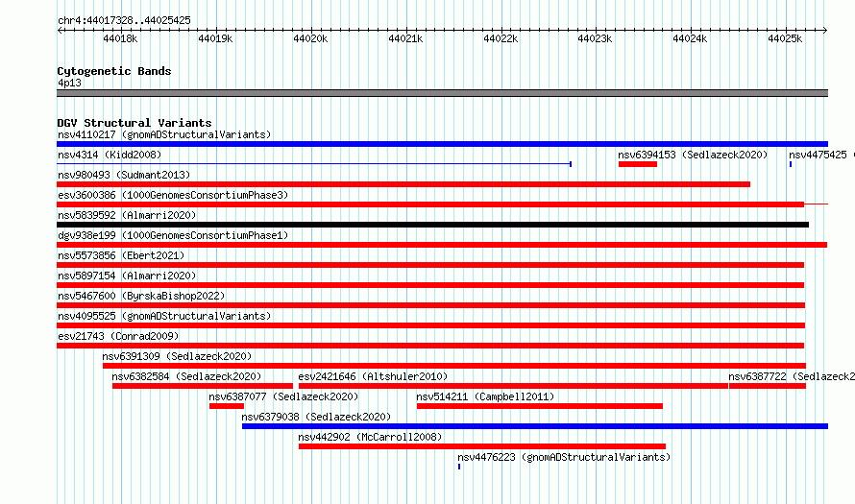Click the esv3600386 (1000GenomesConsortiumPhase3) label
855x504 pixels.
pos(173,195)
